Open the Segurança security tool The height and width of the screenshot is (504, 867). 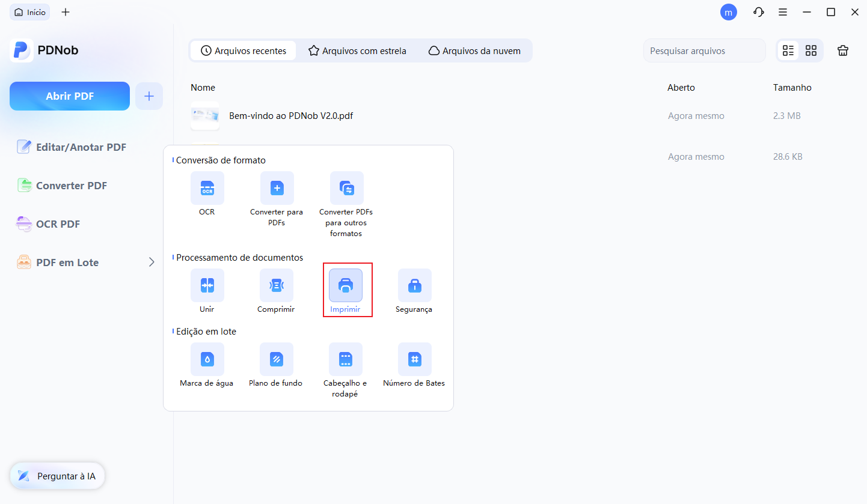click(414, 285)
